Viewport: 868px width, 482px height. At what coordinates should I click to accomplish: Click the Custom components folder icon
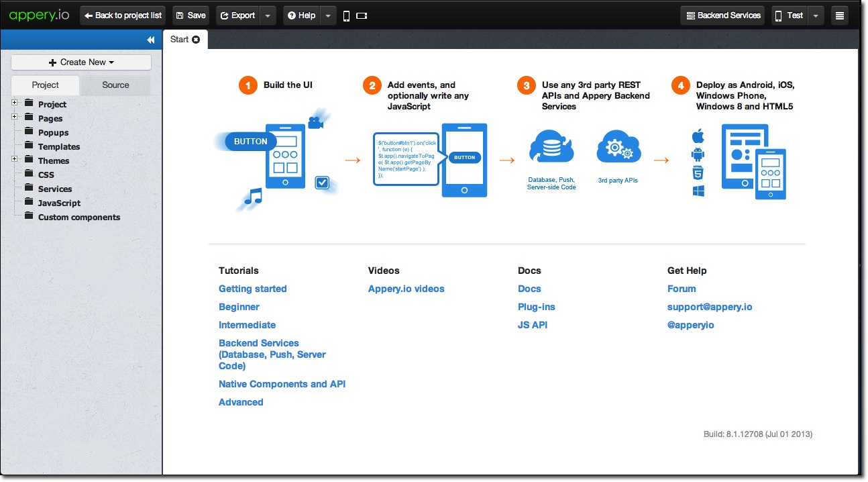click(x=29, y=216)
